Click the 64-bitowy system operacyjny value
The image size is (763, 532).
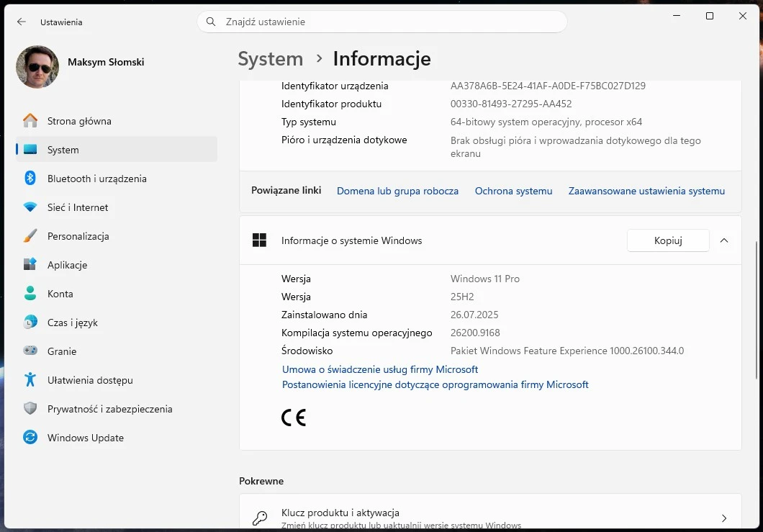coord(546,122)
